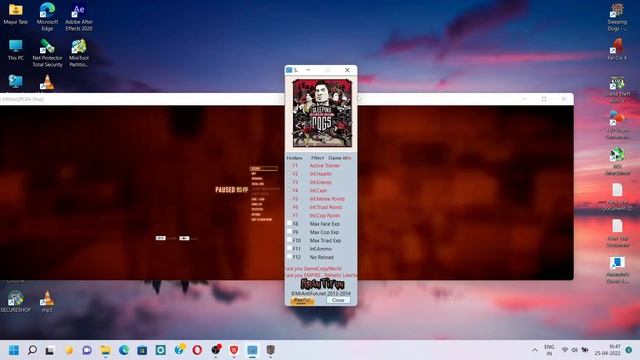Click Close button in trainer
The image size is (640, 360).
click(x=338, y=300)
